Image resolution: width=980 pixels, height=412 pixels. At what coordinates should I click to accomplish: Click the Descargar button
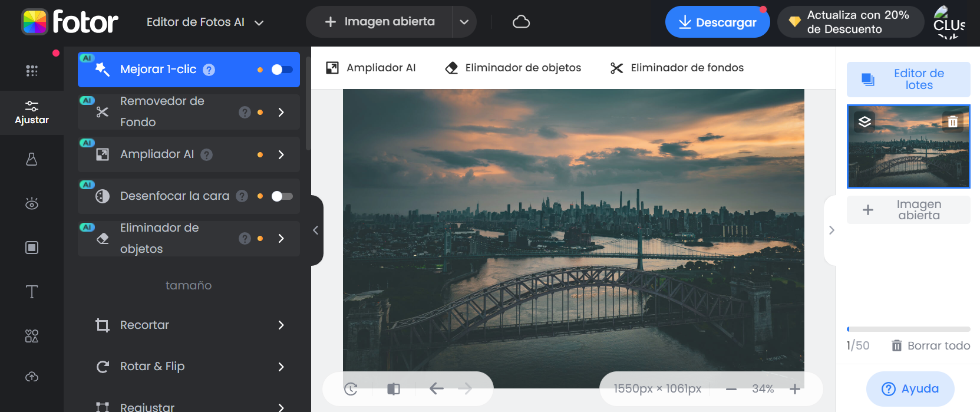pyautogui.click(x=717, y=22)
